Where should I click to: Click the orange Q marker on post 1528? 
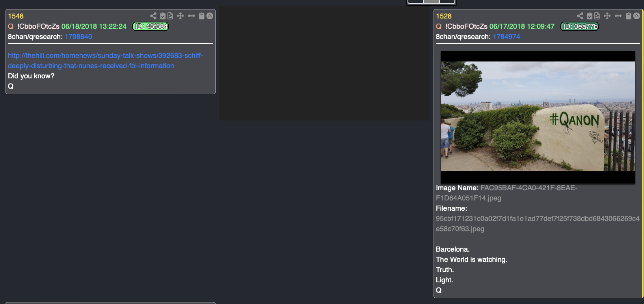(439, 26)
